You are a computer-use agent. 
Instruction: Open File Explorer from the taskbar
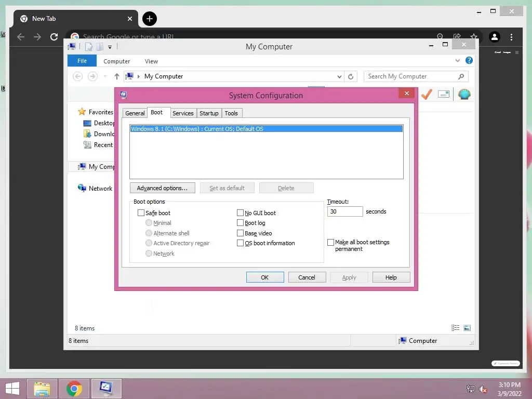click(x=42, y=389)
